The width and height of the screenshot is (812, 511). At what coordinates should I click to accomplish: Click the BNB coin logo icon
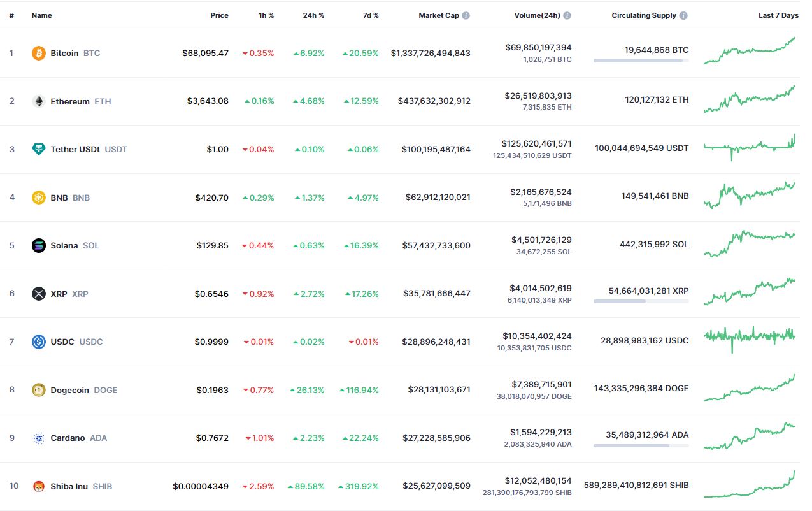[x=39, y=198]
